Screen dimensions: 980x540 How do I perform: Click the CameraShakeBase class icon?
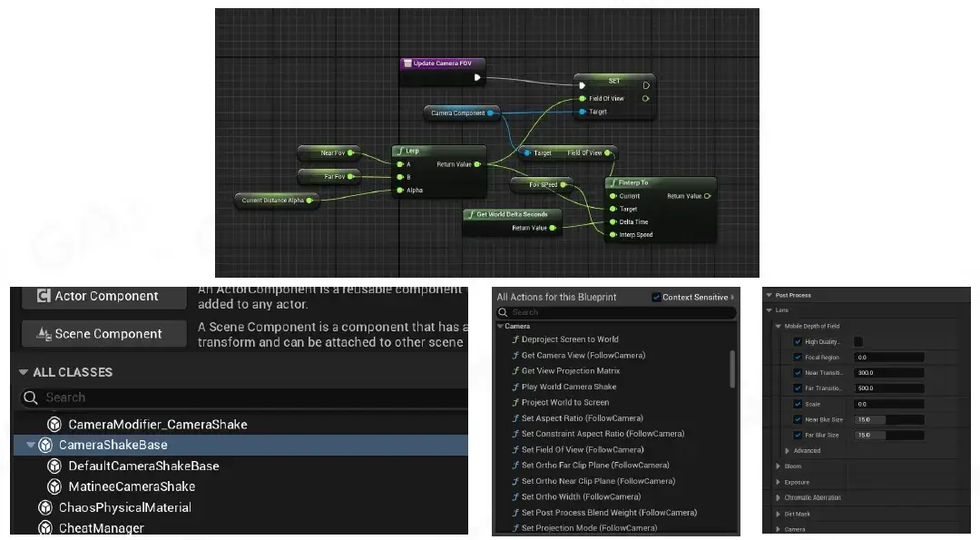(44, 446)
